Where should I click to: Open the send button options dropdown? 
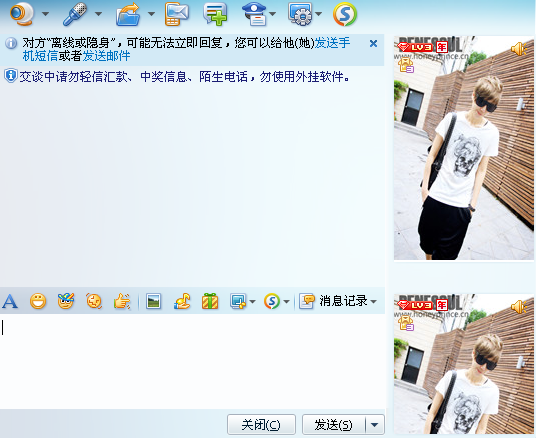tap(375, 425)
